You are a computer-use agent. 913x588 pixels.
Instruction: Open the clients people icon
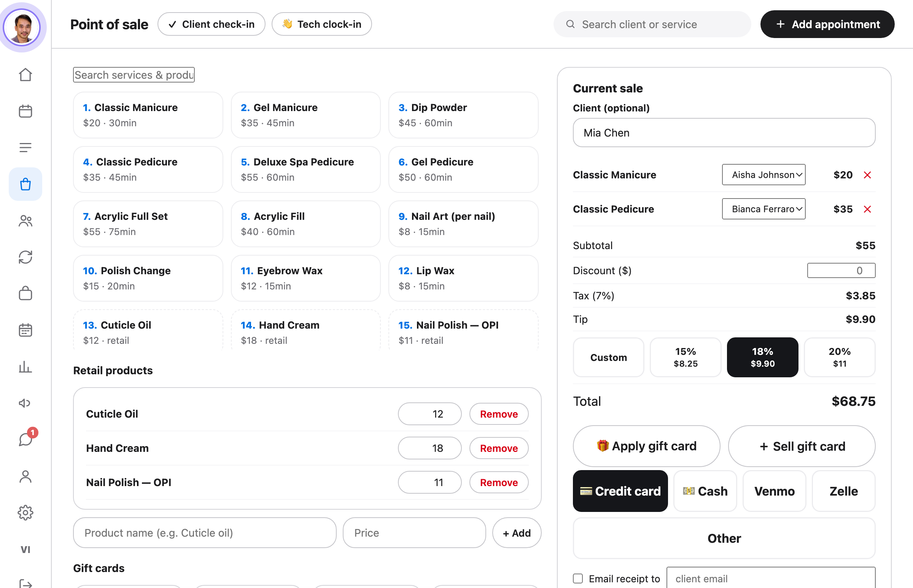click(25, 221)
